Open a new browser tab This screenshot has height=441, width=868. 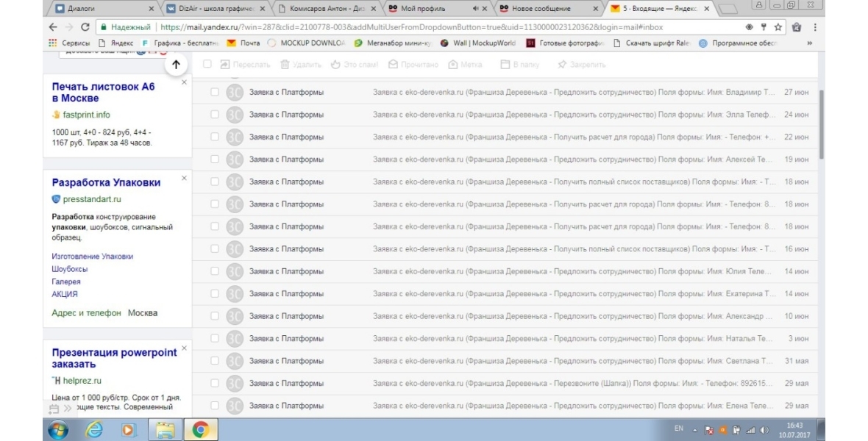tap(727, 9)
